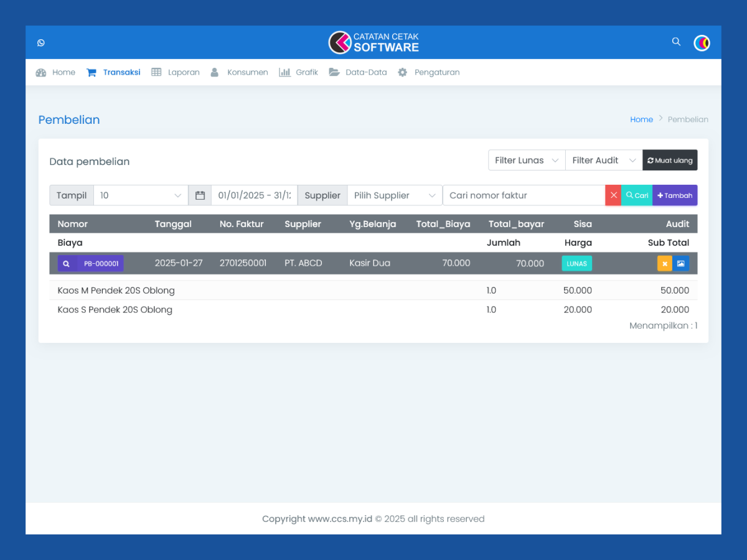Screen dimensions: 747x560
Task: Click the Menampilkan : 1 text
Action: 664,326
